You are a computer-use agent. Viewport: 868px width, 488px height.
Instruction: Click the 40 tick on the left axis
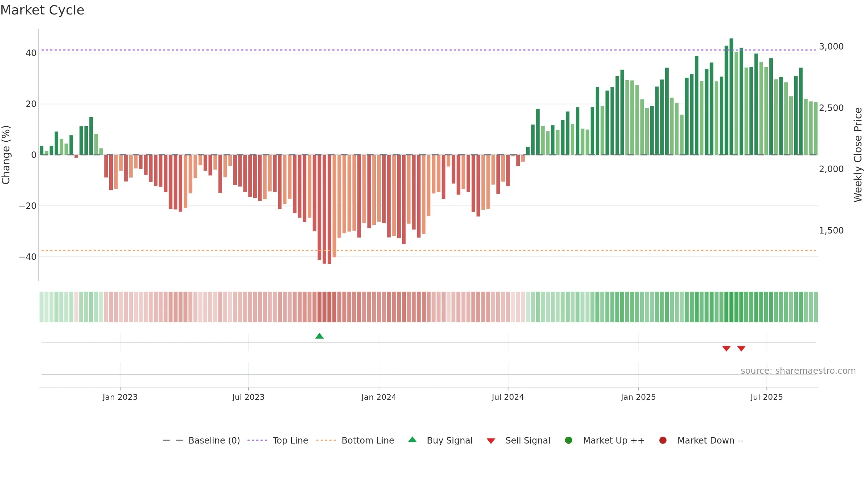coord(31,53)
